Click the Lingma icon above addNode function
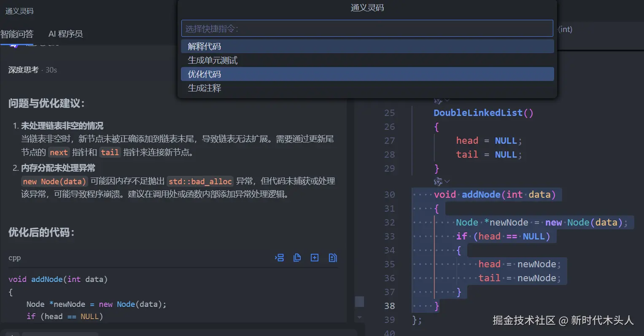Viewport: 644px width, 336px height. pos(438,181)
